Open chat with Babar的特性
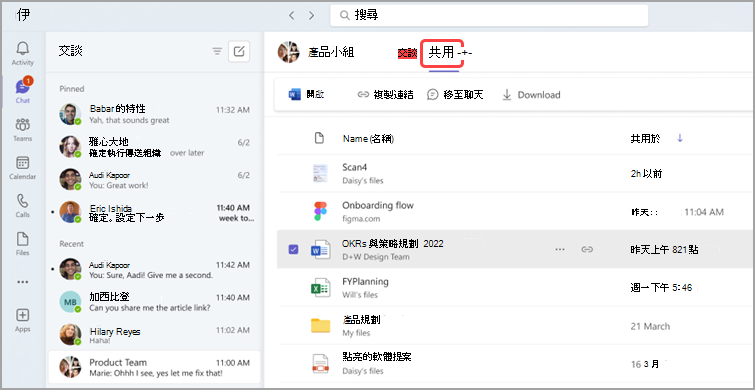 point(154,114)
